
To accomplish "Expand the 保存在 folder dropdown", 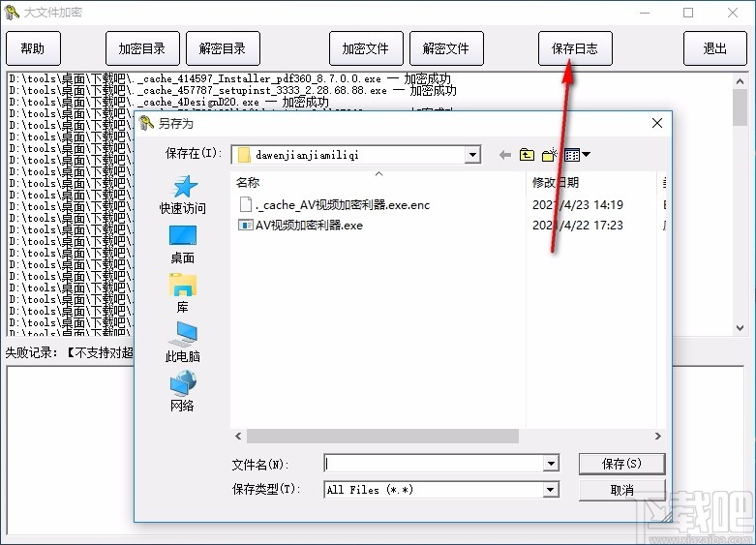I will (x=472, y=155).
